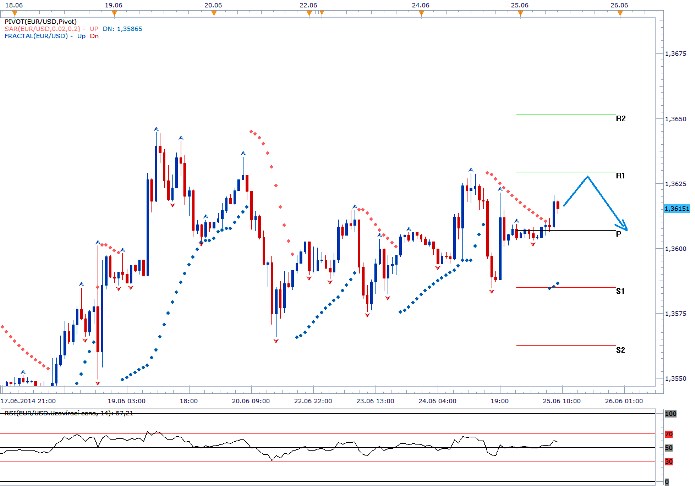This screenshot has width=695, height=486.
Task: Click the orange marker under date 19.06
Action: tap(114, 13)
